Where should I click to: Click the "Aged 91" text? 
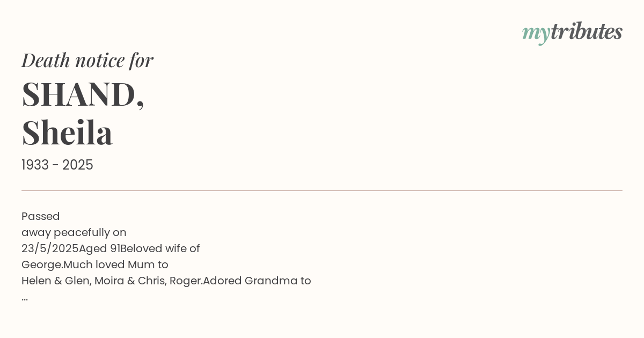(99, 248)
